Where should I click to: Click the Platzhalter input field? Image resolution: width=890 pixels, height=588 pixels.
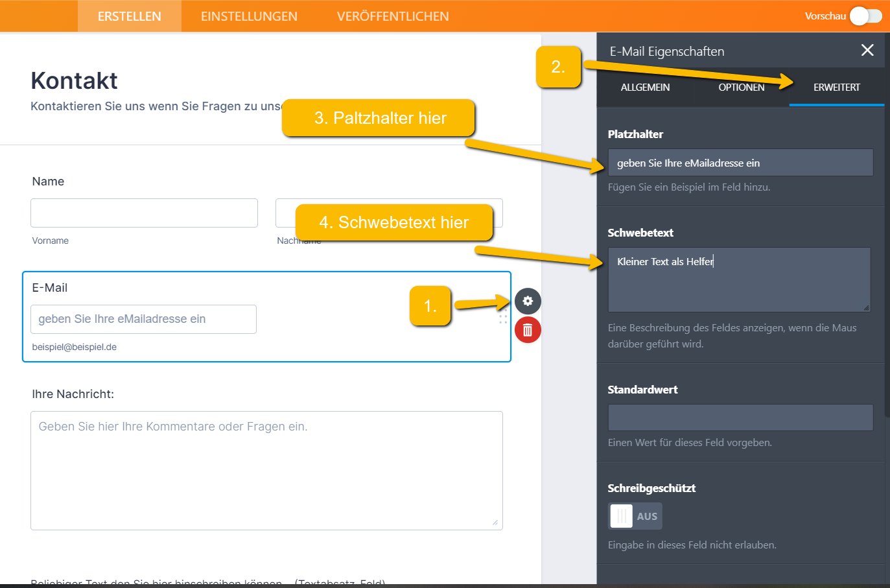[740, 163]
